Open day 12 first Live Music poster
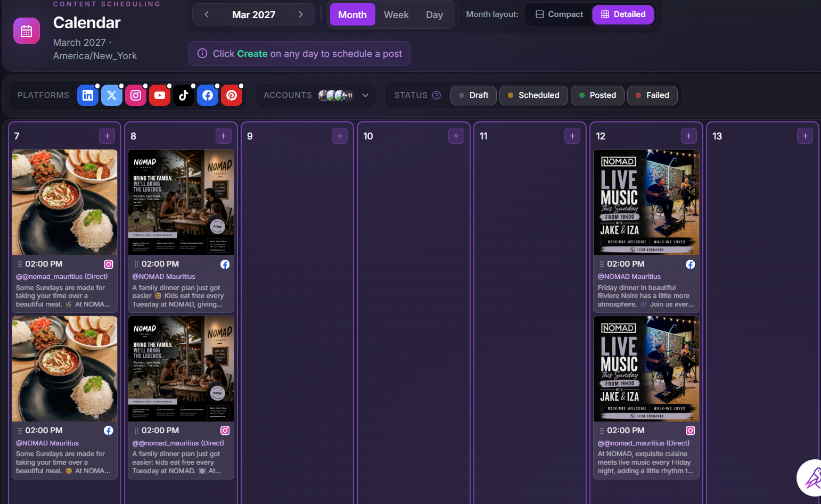 click(646, 202)
